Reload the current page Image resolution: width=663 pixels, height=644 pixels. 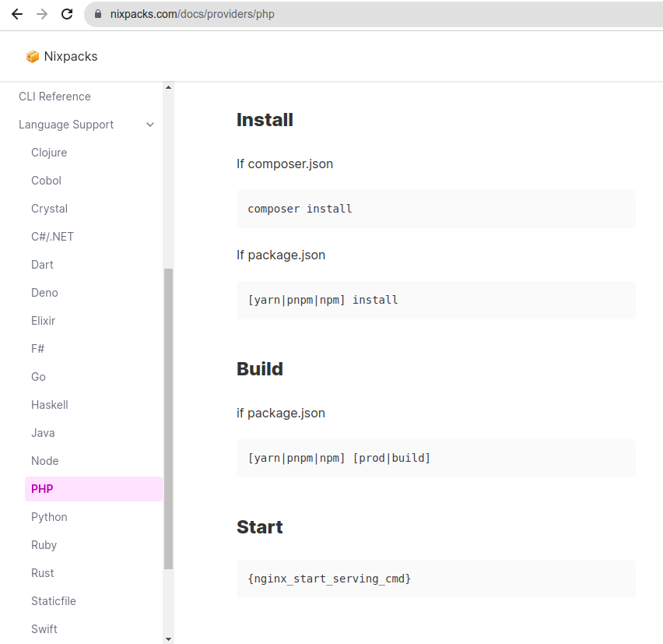click(67, 13)
